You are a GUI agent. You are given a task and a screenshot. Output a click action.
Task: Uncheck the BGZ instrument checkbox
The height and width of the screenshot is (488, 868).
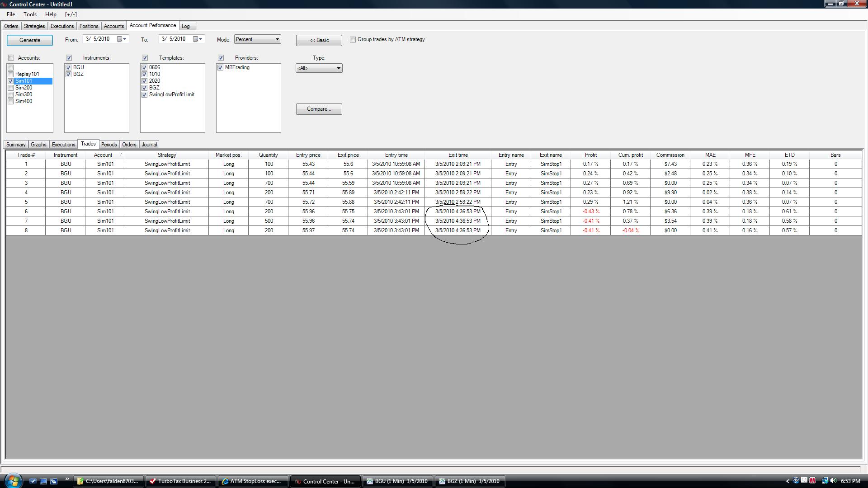tap(69, 74)
